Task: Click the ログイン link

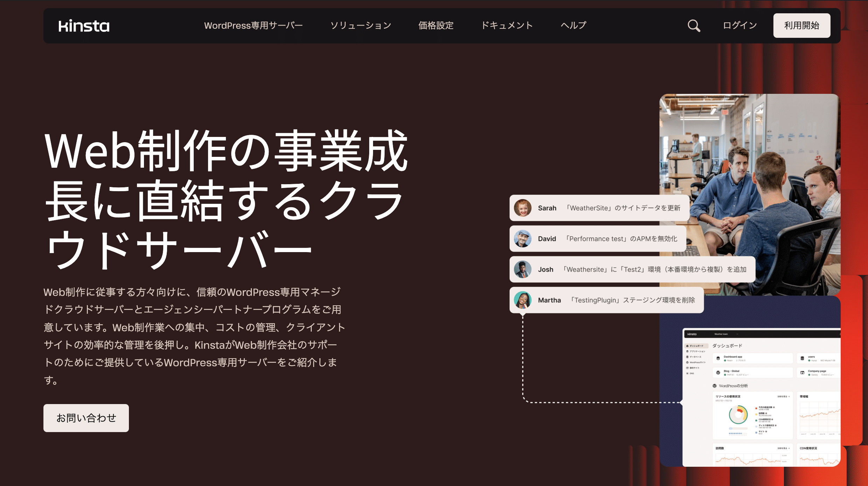Action: click(x=740, y=26)
